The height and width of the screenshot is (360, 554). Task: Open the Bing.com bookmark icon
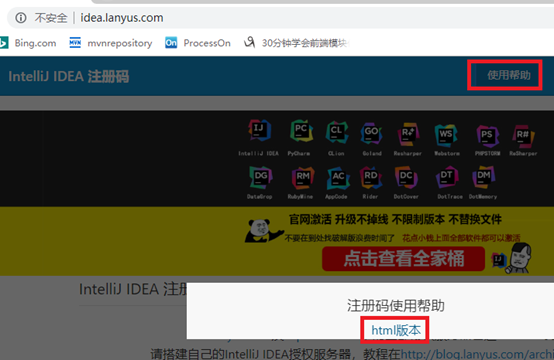[4, 43]
